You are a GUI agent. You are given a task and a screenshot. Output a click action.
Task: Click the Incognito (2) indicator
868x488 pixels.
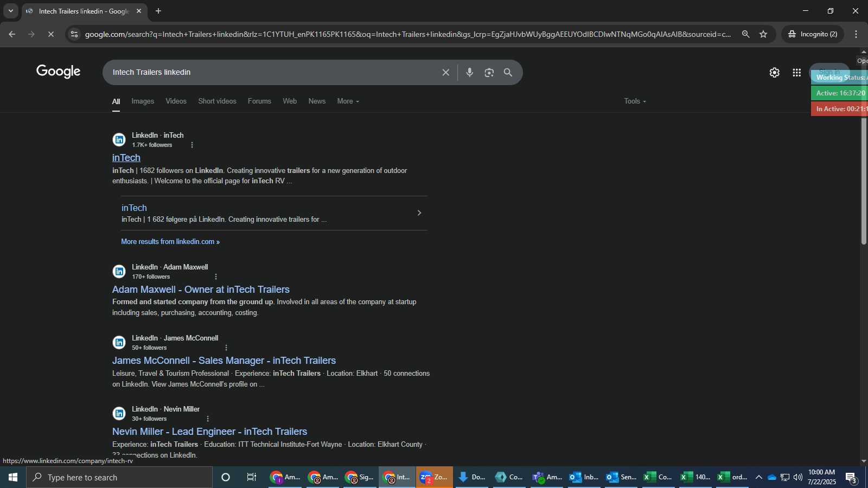click(813, 34)
